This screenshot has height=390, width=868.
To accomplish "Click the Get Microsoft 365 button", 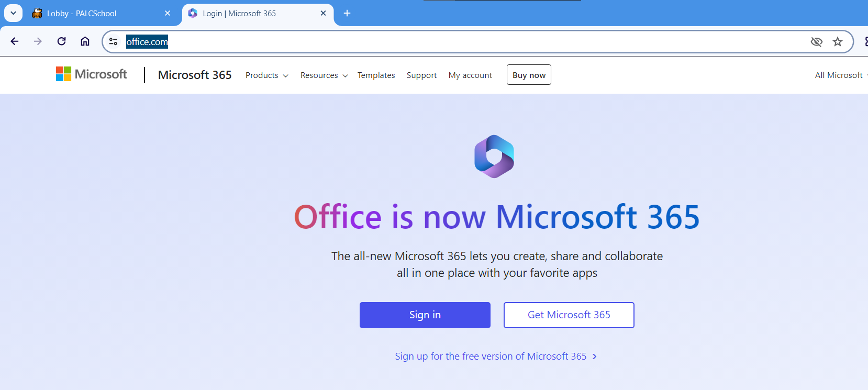I will (x=569, y=315).
